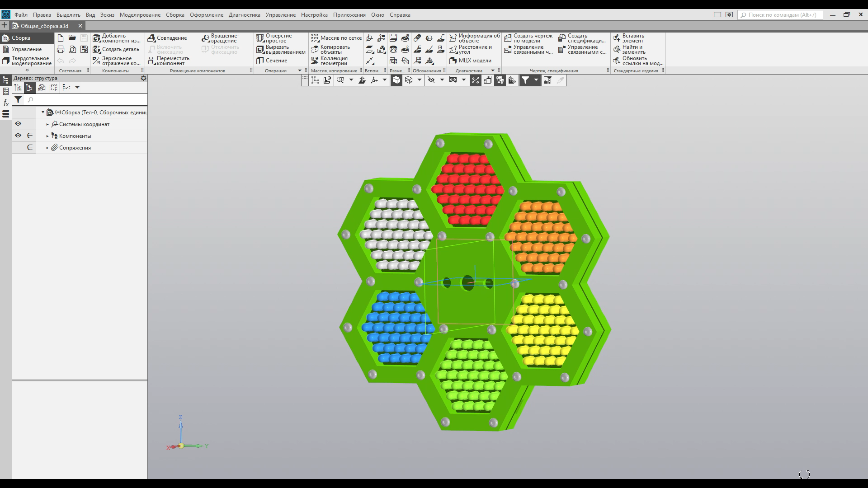Click the wireframe cube display icon
Viewport: 868px width, 488px height.
click(x=409, y=80)
